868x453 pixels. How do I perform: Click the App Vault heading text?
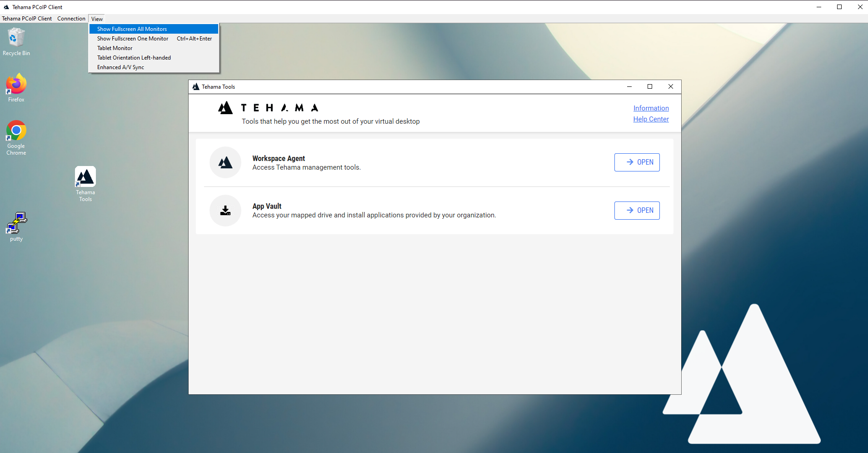[267, 206]
